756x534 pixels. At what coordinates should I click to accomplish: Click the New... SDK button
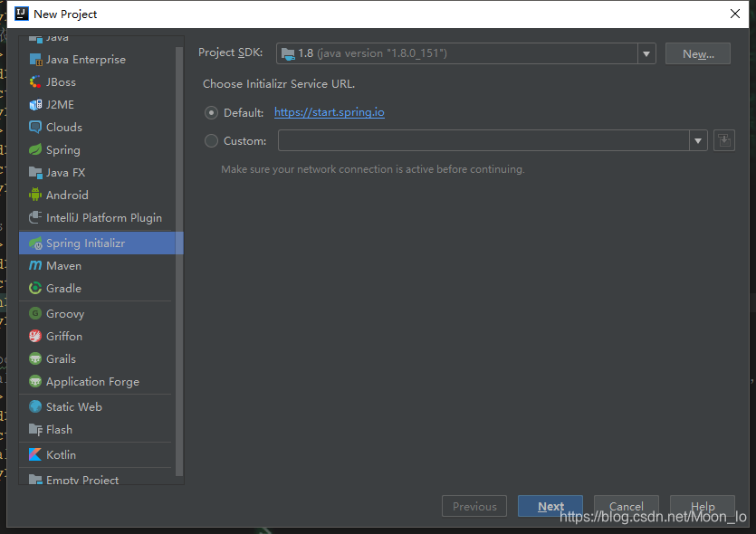point(698,53)
